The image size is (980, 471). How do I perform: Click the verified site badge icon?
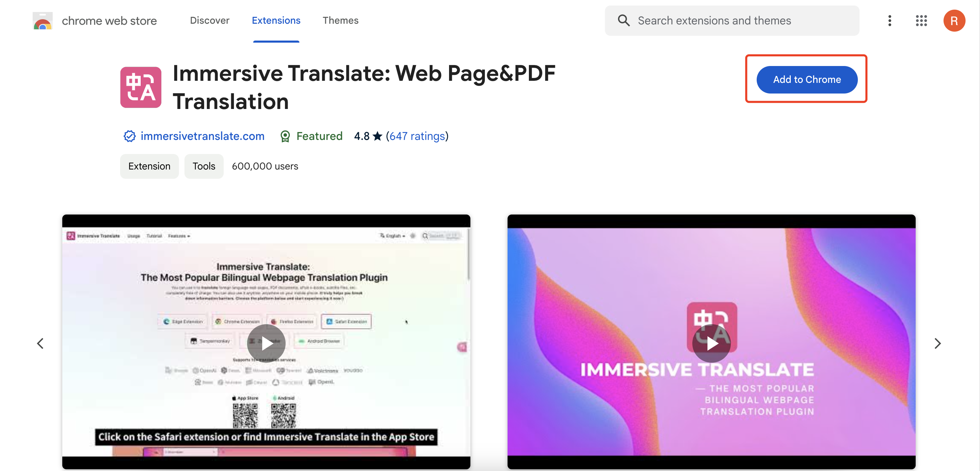point(129,135)
